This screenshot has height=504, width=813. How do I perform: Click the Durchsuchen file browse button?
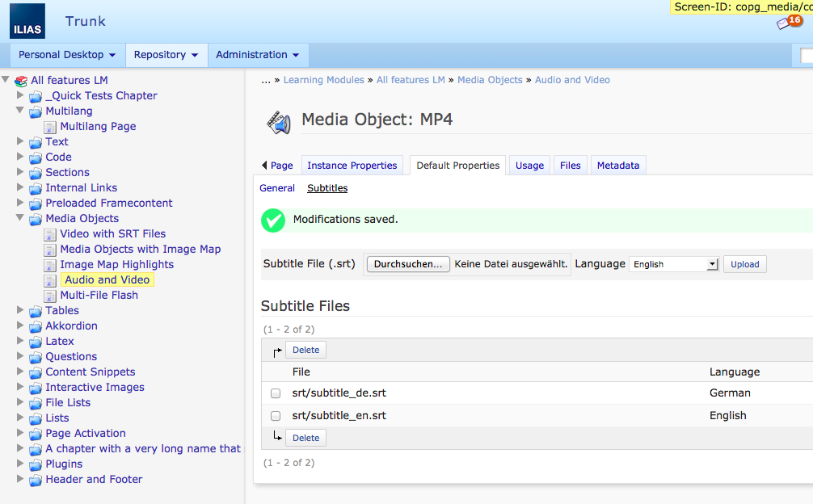point(408,264)
